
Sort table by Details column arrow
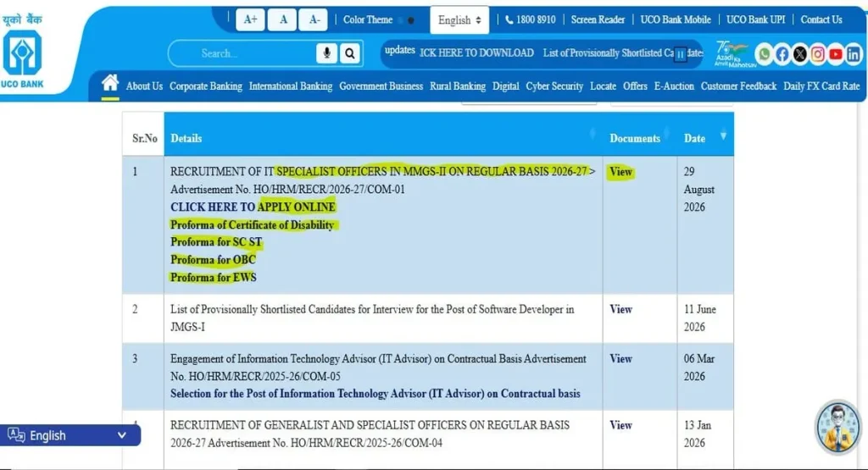tap(593, 133)
